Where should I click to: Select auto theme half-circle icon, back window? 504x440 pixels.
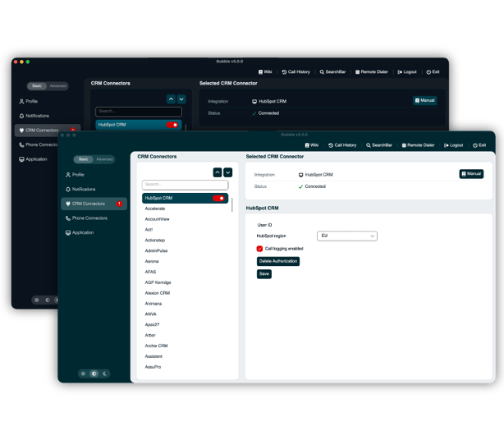pyautogui.click(x=48, y=300)
